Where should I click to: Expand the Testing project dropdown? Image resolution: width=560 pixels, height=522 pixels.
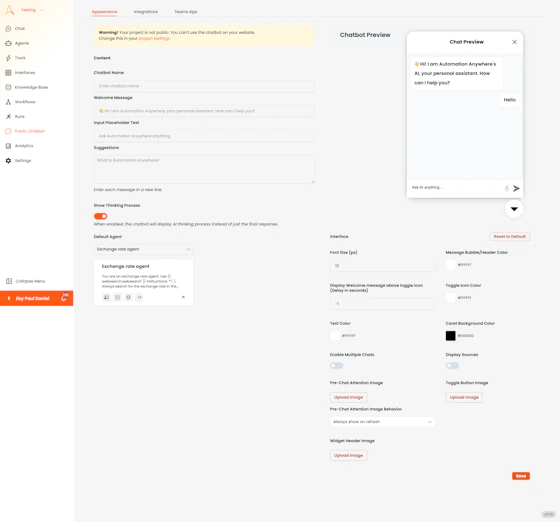point(32,10)
